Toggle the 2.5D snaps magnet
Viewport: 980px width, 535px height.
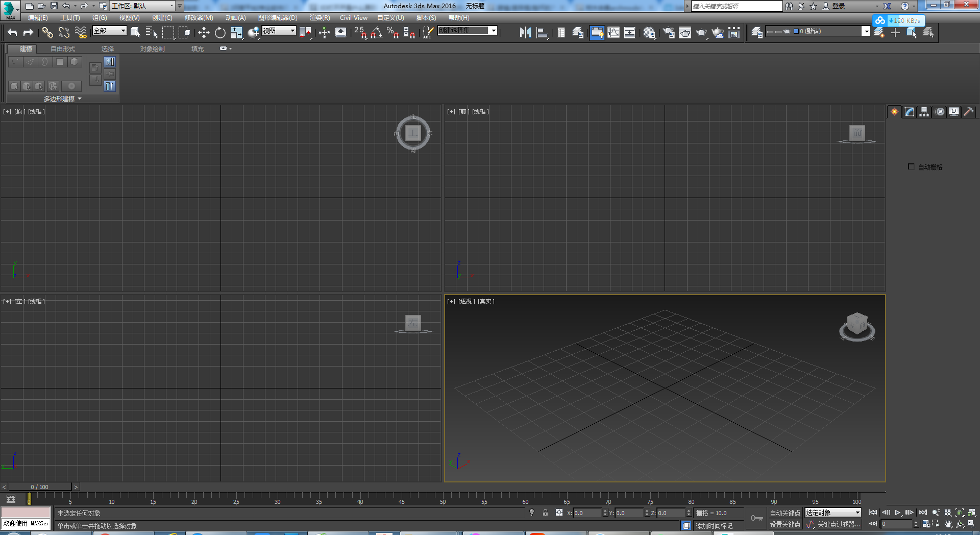coord(360,33)
